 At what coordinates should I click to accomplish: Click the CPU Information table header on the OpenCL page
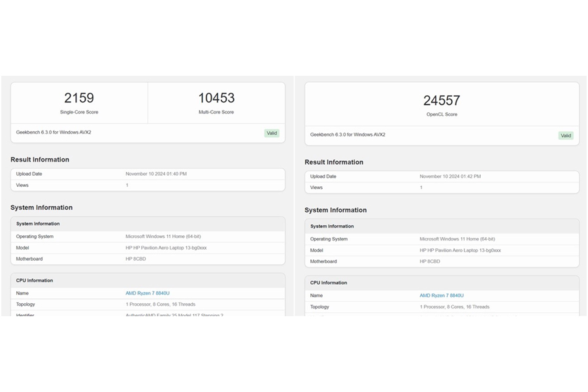pyautogui.click(x=329, y=283)
